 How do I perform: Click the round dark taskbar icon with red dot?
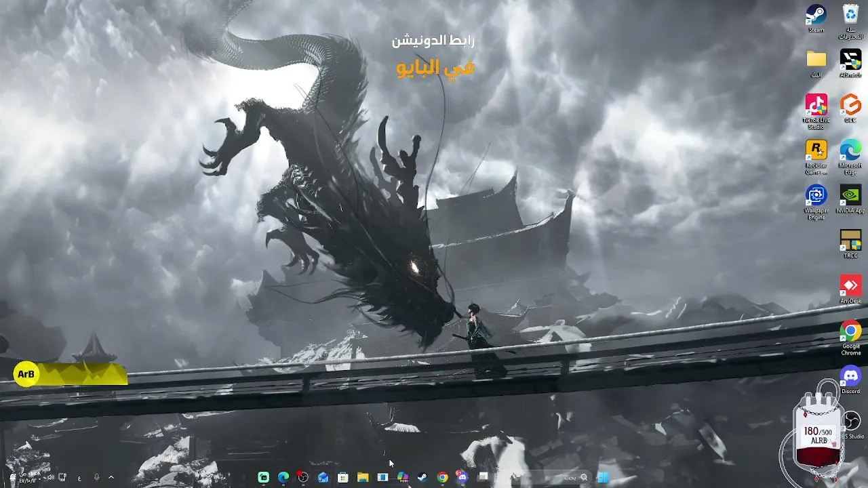tap(303, 477)
